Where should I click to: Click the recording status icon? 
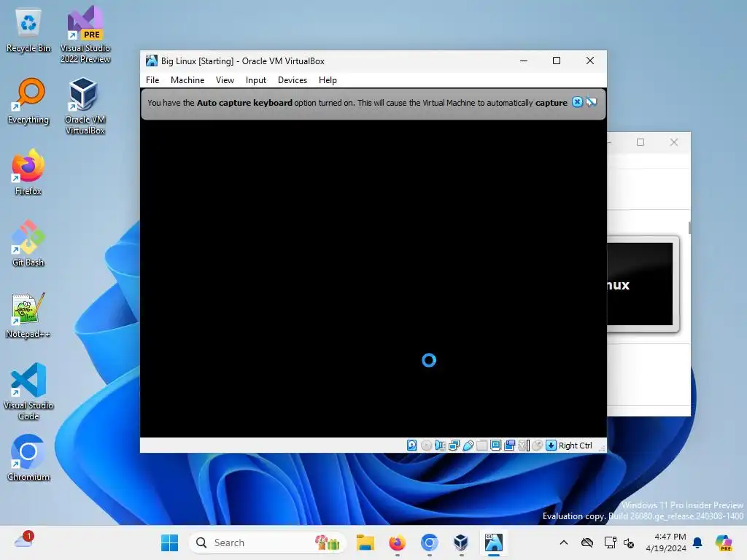pyautogui.click(x=509, y=446)
